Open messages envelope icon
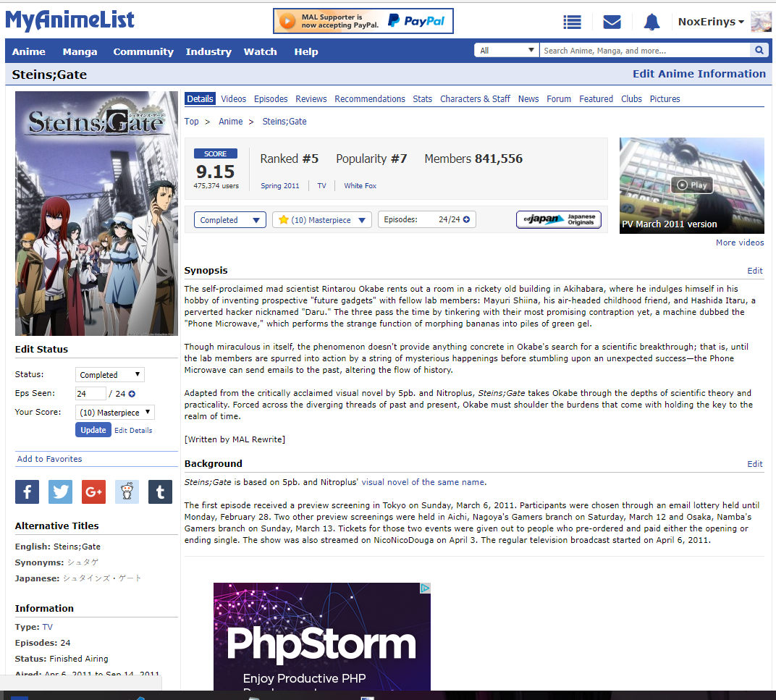Viewport: 776px width, 700px height. (612, 22)
